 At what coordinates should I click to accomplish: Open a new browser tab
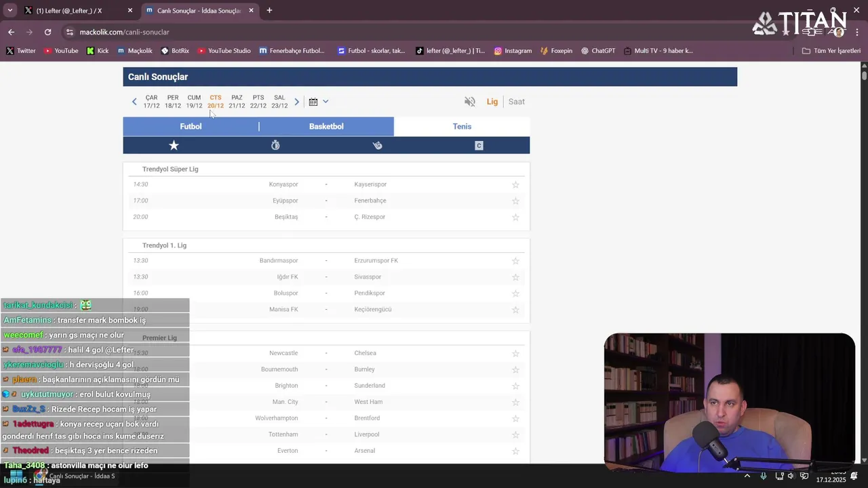coord(269,10)
